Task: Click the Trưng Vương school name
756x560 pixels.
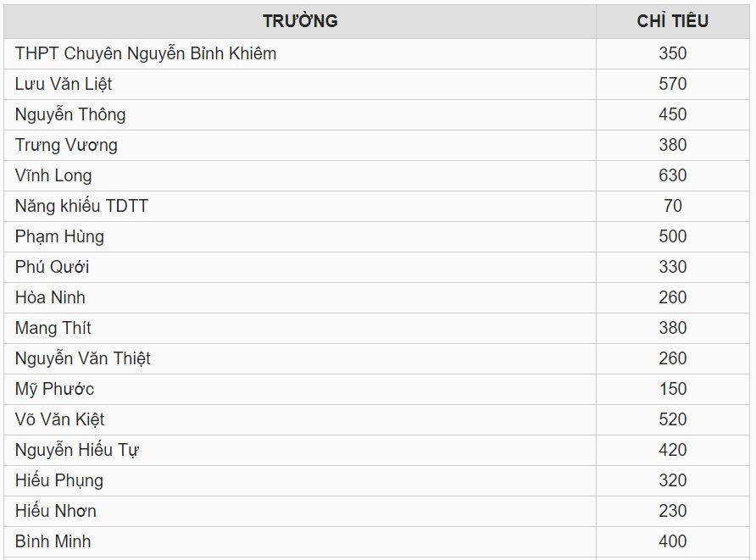Action: click(66, 145)
